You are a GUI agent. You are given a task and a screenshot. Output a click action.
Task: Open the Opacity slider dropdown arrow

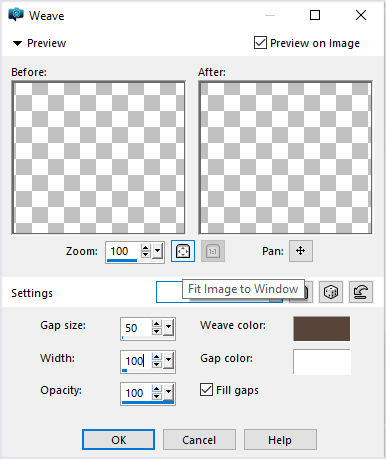(x=169, y=392)
